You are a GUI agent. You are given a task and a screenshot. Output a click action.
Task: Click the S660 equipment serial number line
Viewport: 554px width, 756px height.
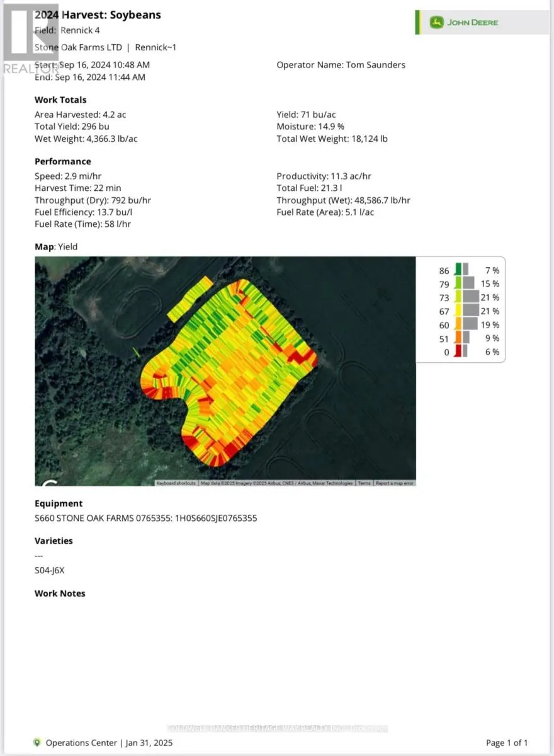tap(145, 518)
